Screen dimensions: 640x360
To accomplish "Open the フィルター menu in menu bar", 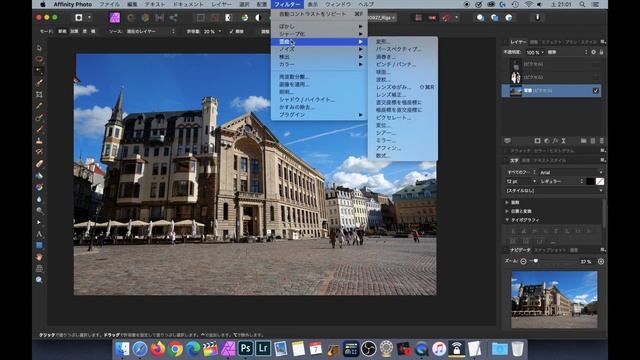I will click(x=287, y=4).
